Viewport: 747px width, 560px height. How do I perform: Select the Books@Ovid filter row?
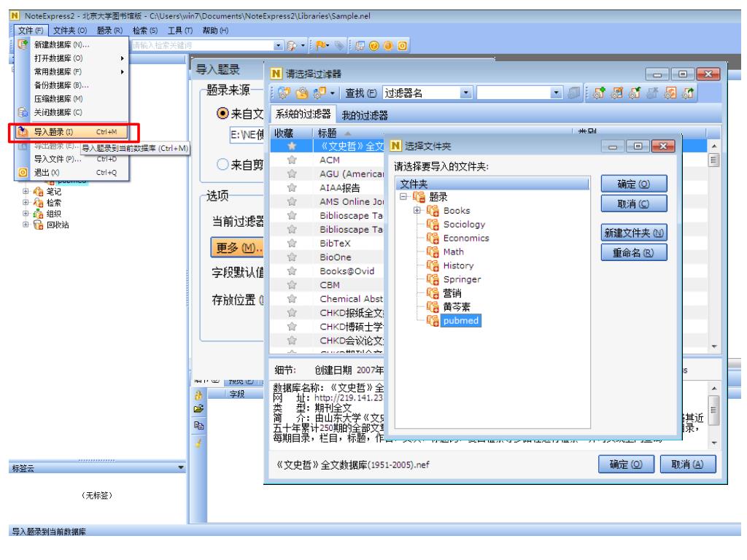tap(347, 271)
